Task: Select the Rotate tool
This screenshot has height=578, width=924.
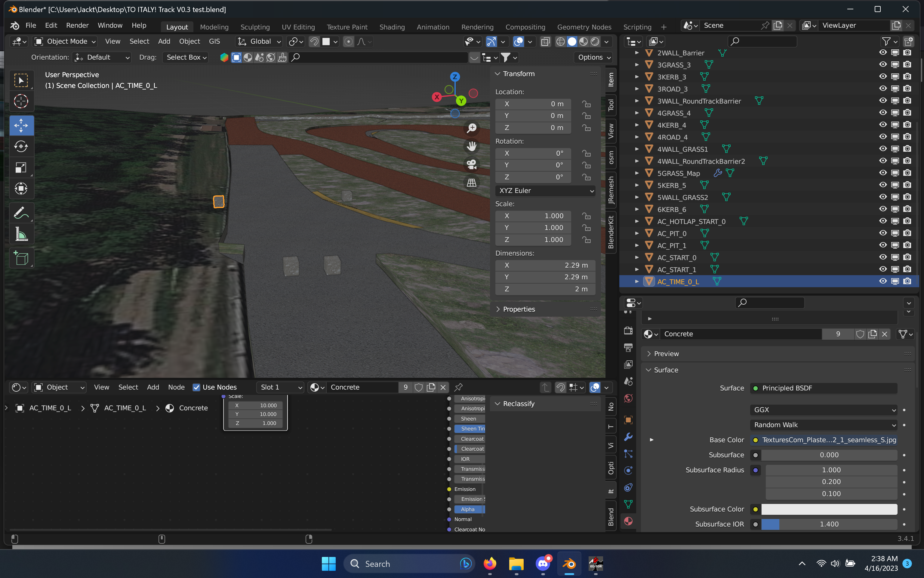Action: (x=21, y=146)
